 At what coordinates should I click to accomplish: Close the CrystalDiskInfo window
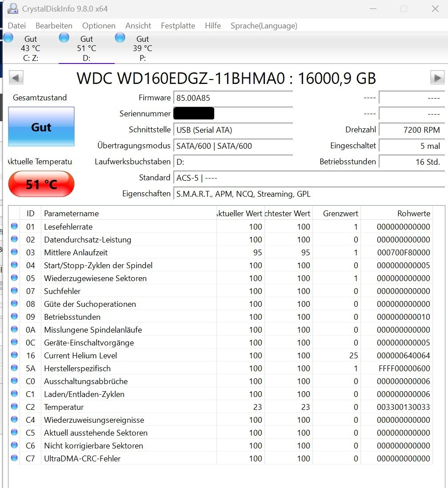coord(435,9)
